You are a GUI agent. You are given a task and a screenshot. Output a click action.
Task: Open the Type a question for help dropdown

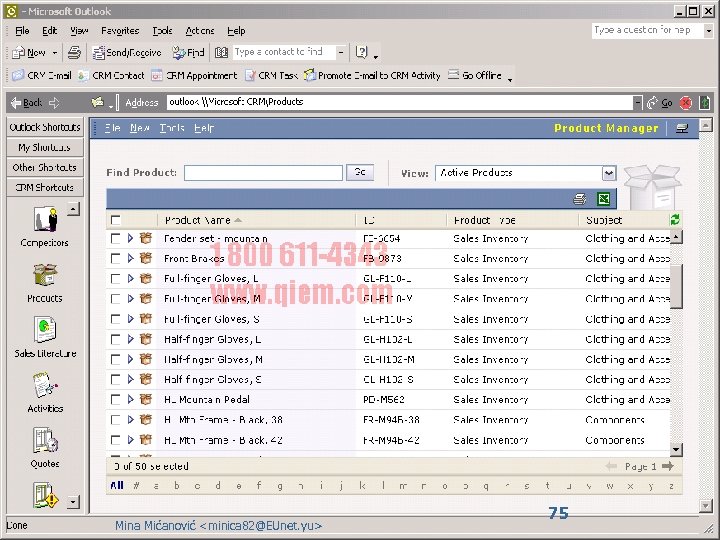point(708,31)
